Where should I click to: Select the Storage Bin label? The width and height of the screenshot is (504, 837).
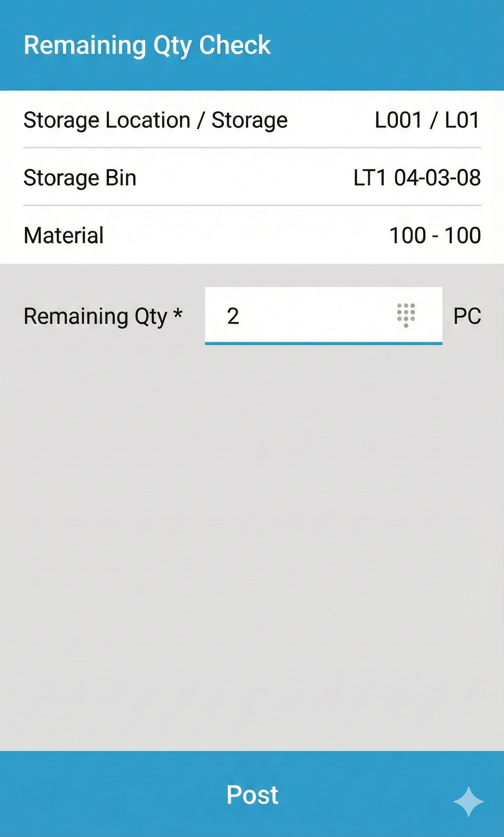[80, 178]
